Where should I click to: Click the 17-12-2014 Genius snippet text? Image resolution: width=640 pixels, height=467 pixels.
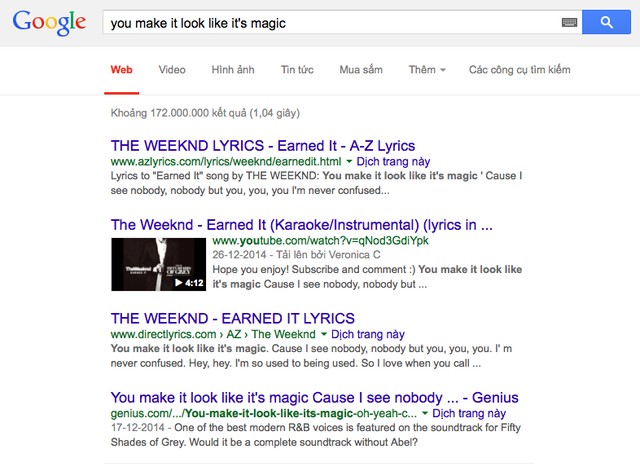click(x=316, y=435)
